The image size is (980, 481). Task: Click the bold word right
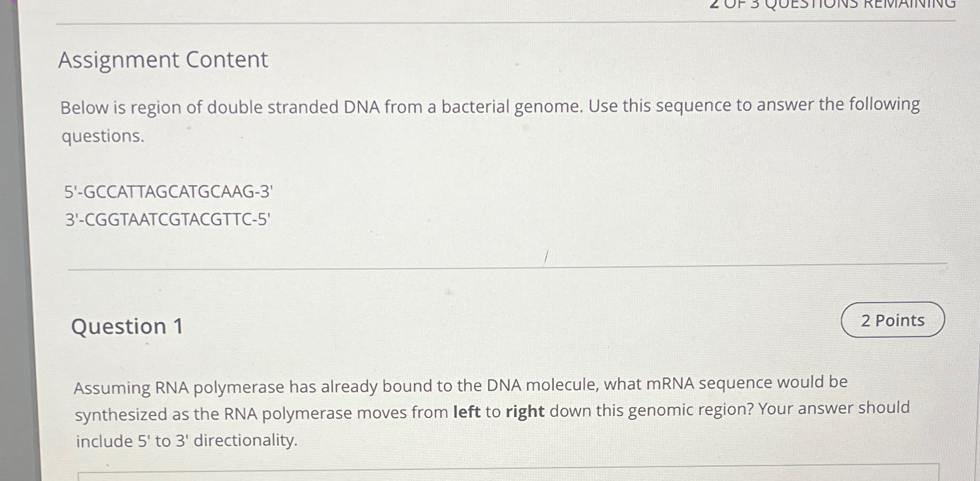pyautogui.click(x=525, y=411)
